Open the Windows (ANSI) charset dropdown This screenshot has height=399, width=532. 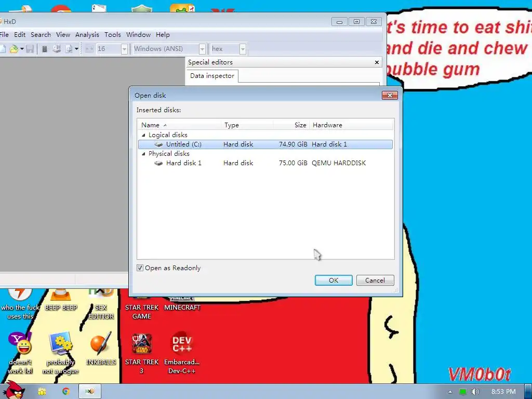point(202,49)
